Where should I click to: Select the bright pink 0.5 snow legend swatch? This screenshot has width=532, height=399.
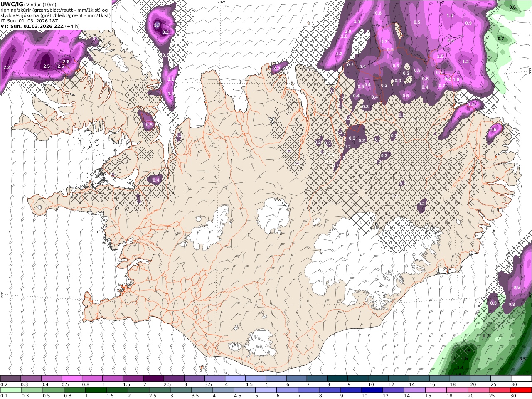(72, 379)
